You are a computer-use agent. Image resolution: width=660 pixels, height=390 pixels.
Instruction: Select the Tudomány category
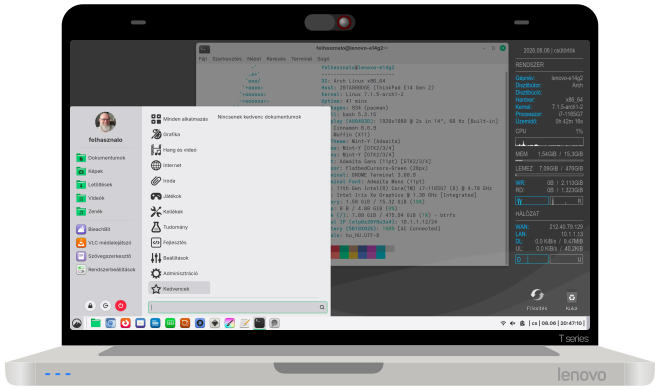(x=179, y=227)
